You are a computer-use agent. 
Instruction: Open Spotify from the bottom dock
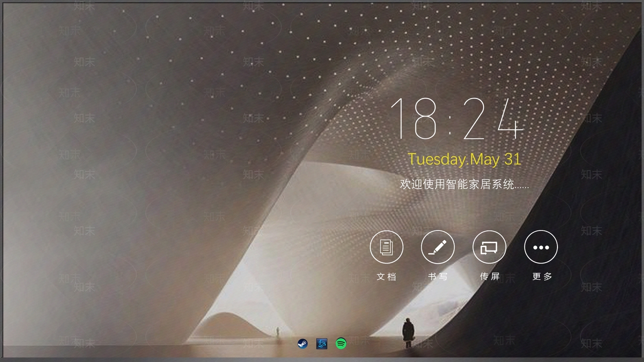pos(341,343)
